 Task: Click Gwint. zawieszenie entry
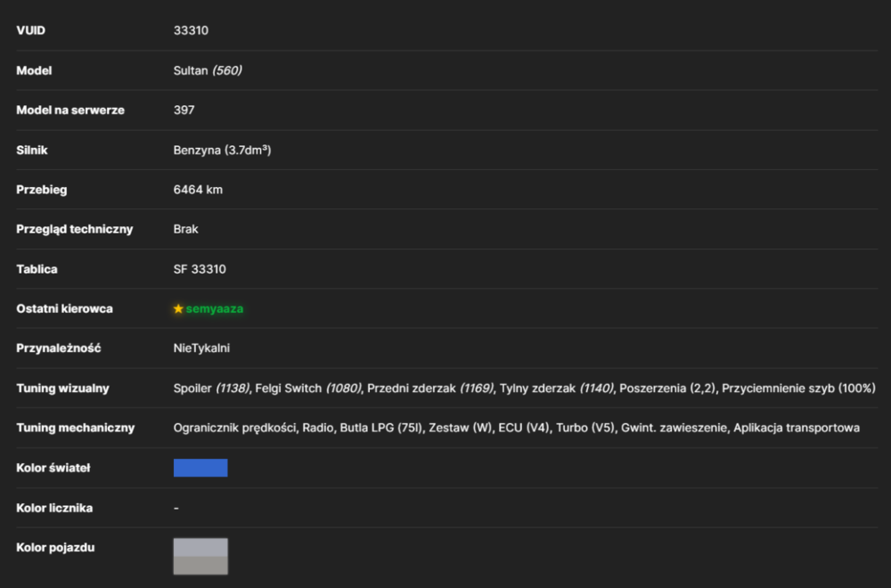pyautogui.click(x=674, y=428)
